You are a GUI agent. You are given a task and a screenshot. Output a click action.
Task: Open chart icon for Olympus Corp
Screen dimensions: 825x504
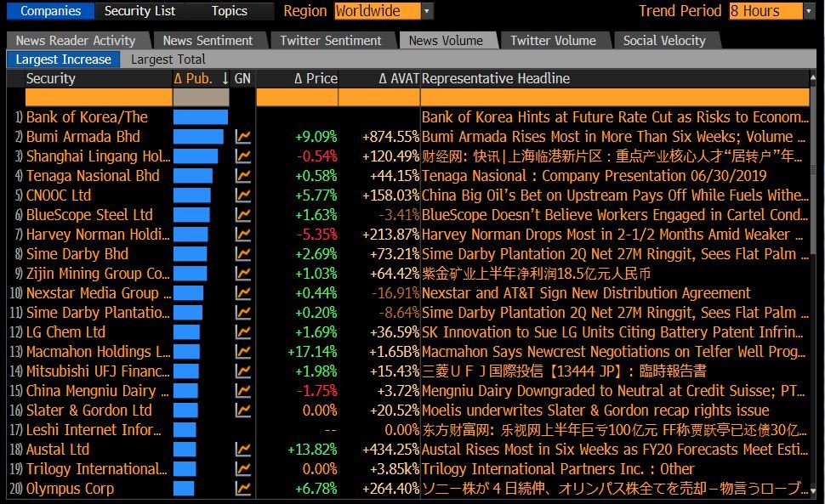coord(242,488)
